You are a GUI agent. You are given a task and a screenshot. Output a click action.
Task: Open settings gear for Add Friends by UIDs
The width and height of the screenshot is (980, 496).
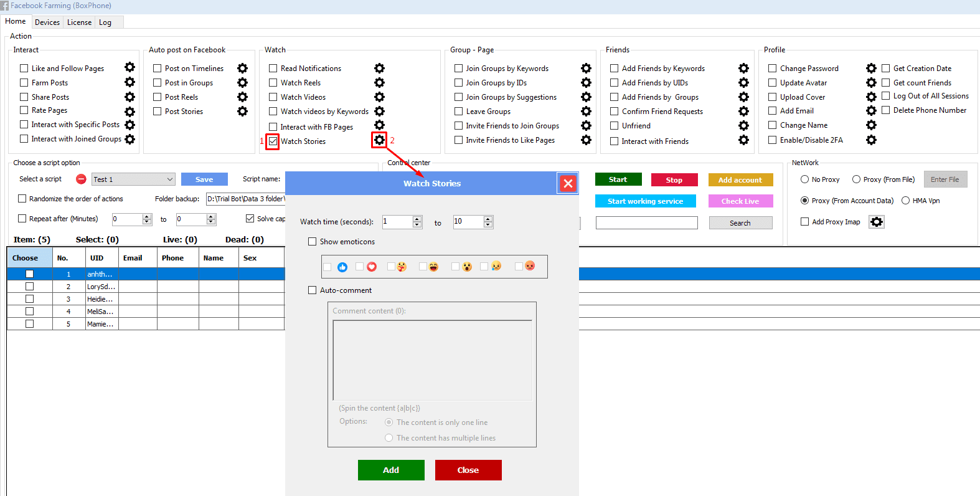click(743, 82)
